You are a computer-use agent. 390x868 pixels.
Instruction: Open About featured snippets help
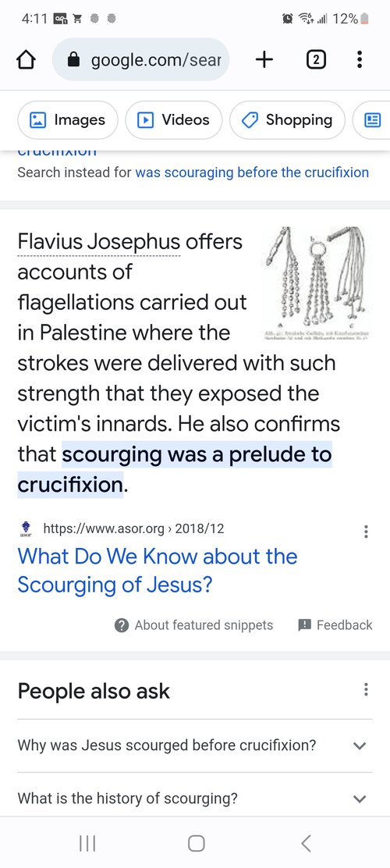point(193,625)
